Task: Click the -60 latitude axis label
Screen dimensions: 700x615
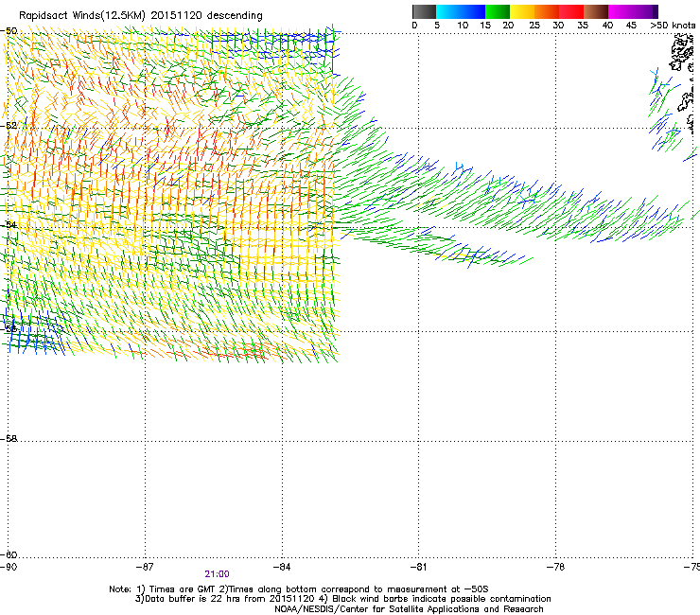Action: [x=9, y=554]
